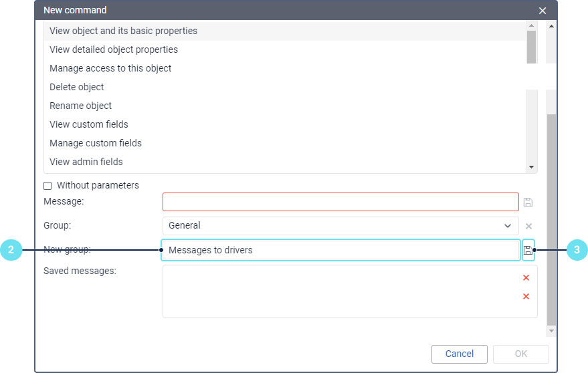The image size is (588, 373).
Task: Close the New command dialog
Action: [543, 11]
